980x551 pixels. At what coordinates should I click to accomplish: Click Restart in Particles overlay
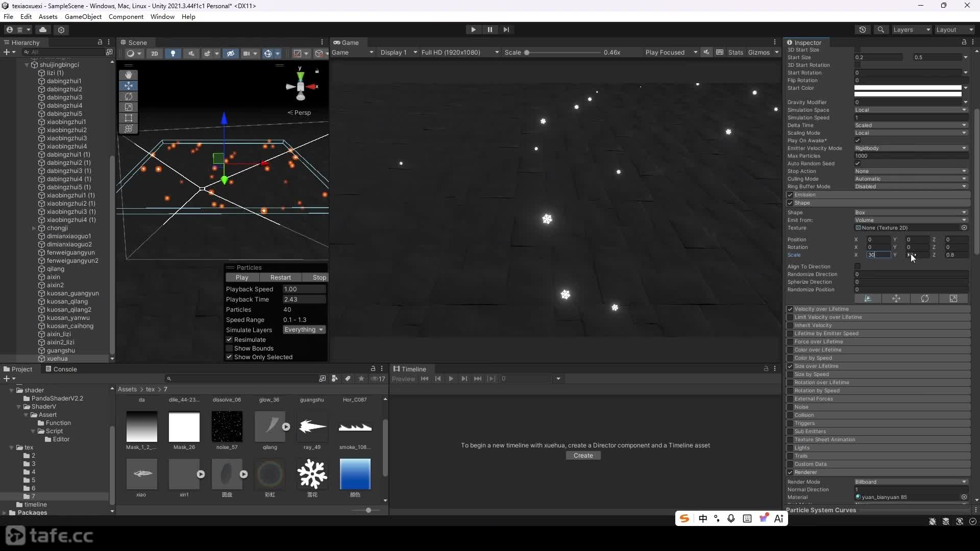280,278
